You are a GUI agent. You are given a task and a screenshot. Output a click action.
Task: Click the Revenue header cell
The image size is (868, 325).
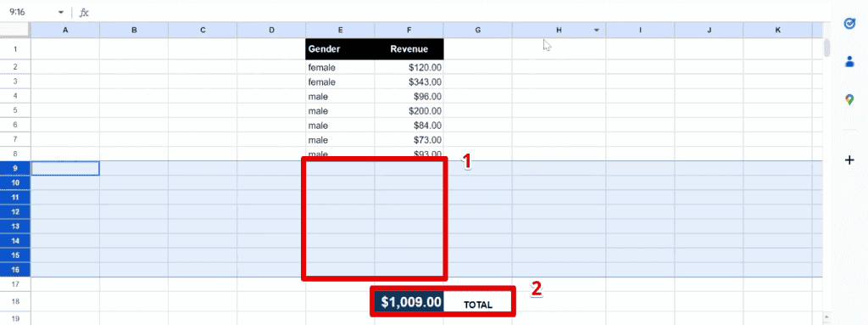409,49
